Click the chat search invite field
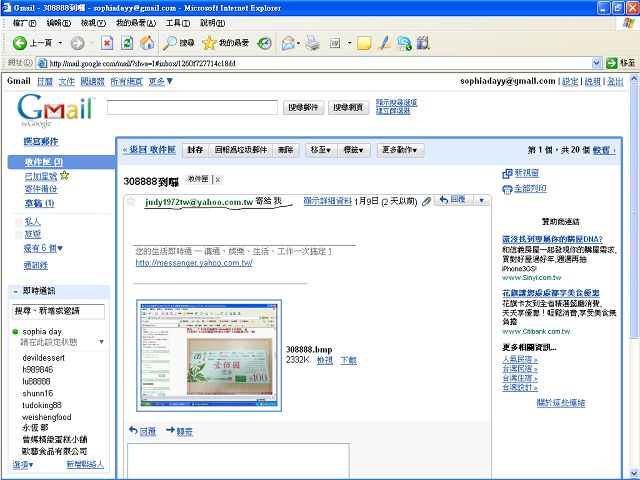This screenshot has height=480, width=640. [59, 311]
